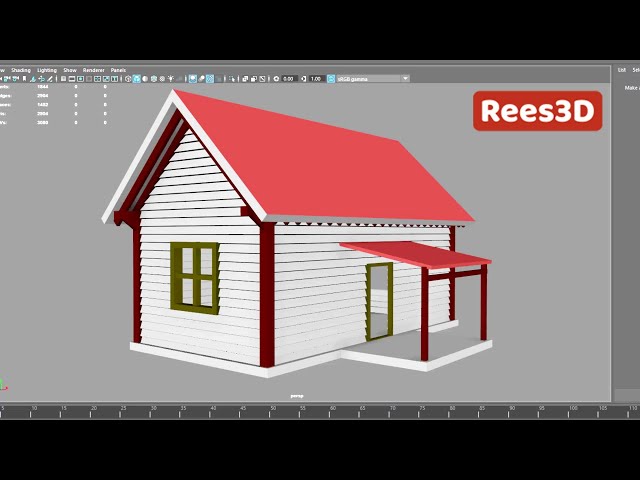Image resolution: width=640 pixels, height=480 pixels.
Task: Click the X-ray display icon
Action: tap(245, 78)
